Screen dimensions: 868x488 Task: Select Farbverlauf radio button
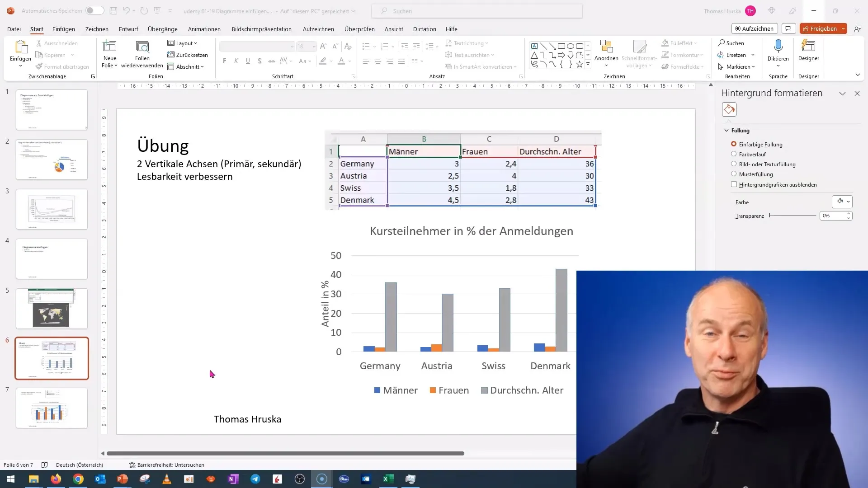pos(734,155)
